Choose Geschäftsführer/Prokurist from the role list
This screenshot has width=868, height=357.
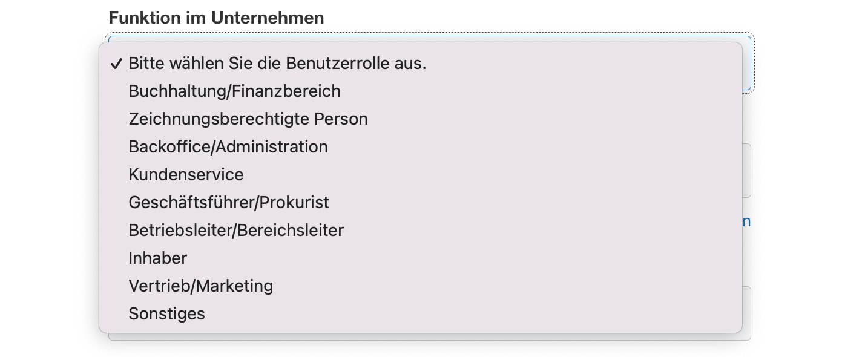[229, 202]
